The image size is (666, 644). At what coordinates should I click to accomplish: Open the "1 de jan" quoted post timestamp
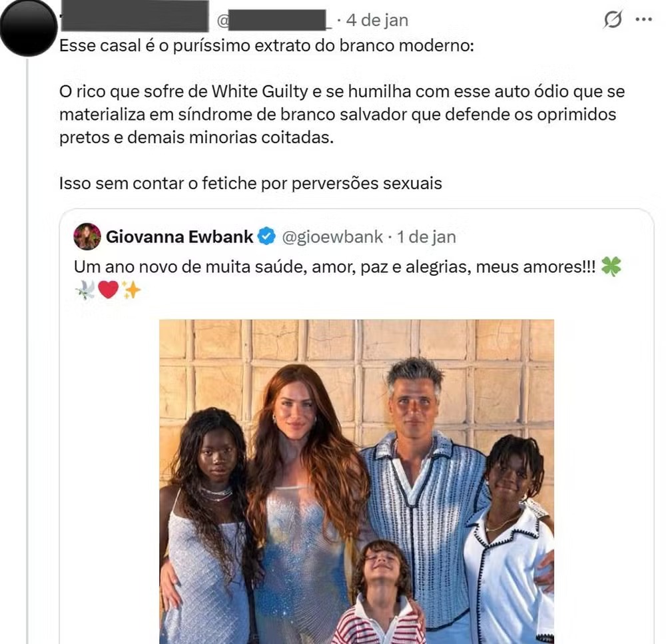coord(427,236)
